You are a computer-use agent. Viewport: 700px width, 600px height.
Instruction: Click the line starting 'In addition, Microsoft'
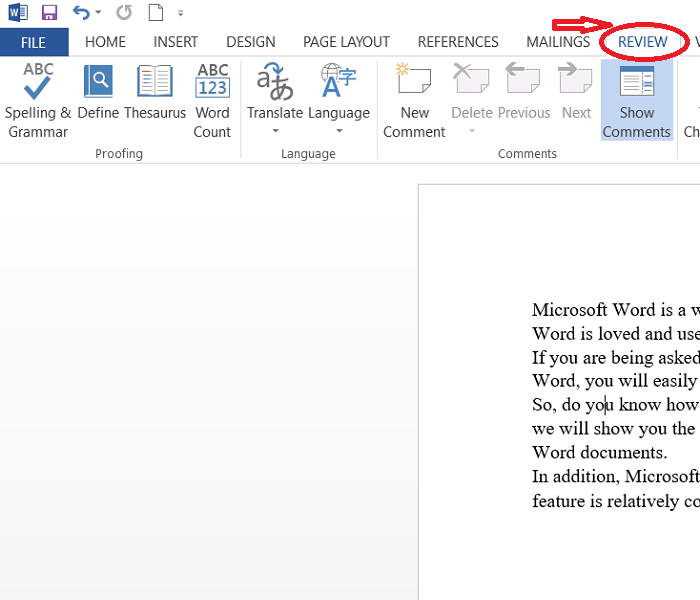616,477
